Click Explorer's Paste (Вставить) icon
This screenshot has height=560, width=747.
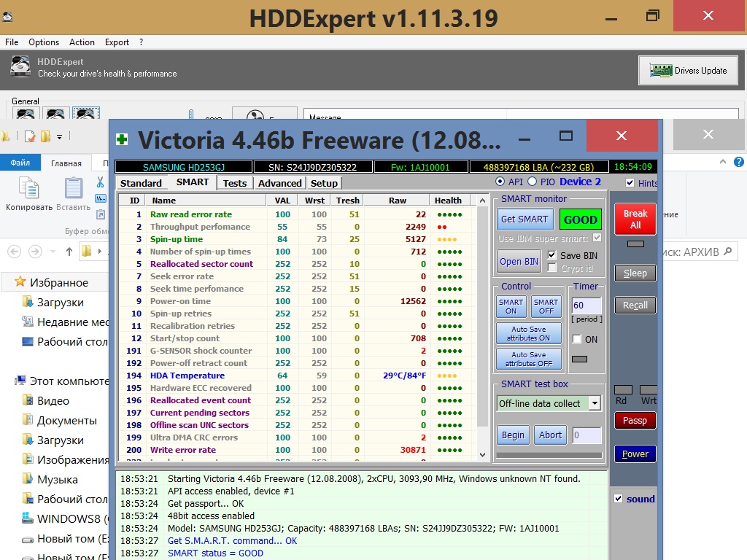pos(74,188)
